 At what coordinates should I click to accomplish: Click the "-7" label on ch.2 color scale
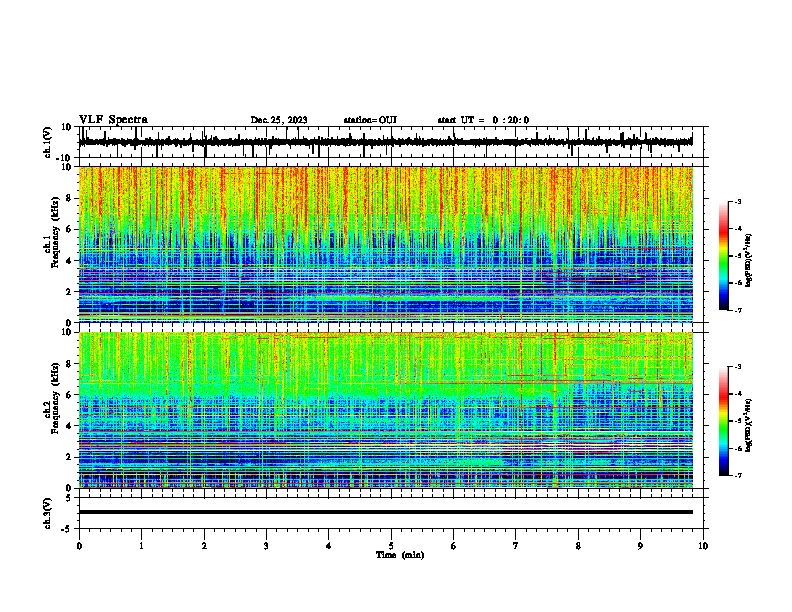[737, 475]
